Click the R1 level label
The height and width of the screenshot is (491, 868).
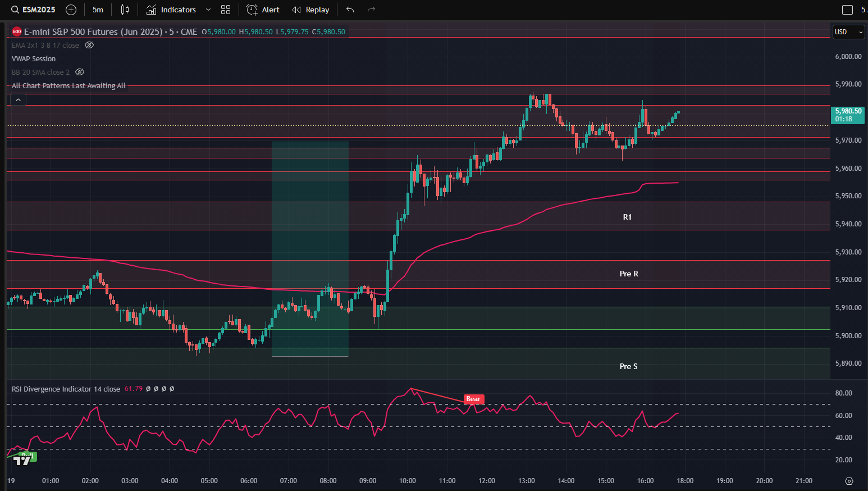(627, 217)
